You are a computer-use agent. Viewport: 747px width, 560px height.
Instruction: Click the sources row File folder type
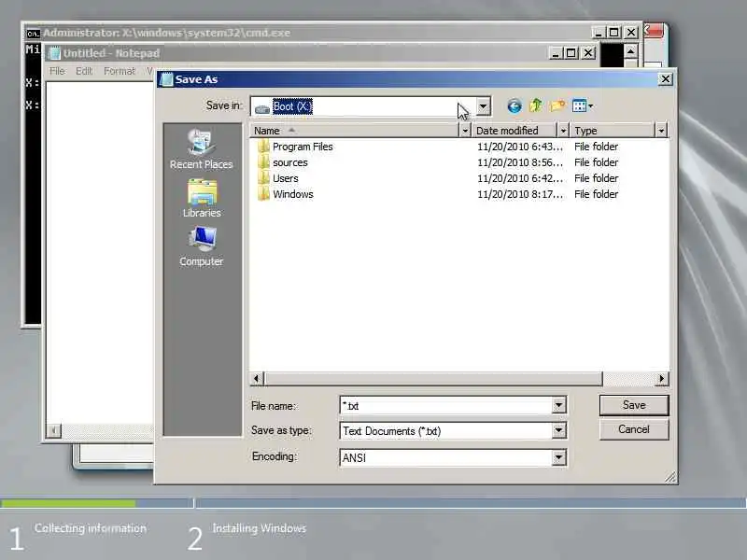pos(596,162)
